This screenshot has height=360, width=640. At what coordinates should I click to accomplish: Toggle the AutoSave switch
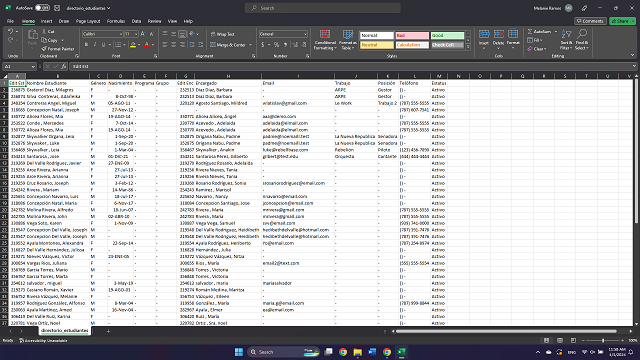pyautogui.click(x=42, y=8)
